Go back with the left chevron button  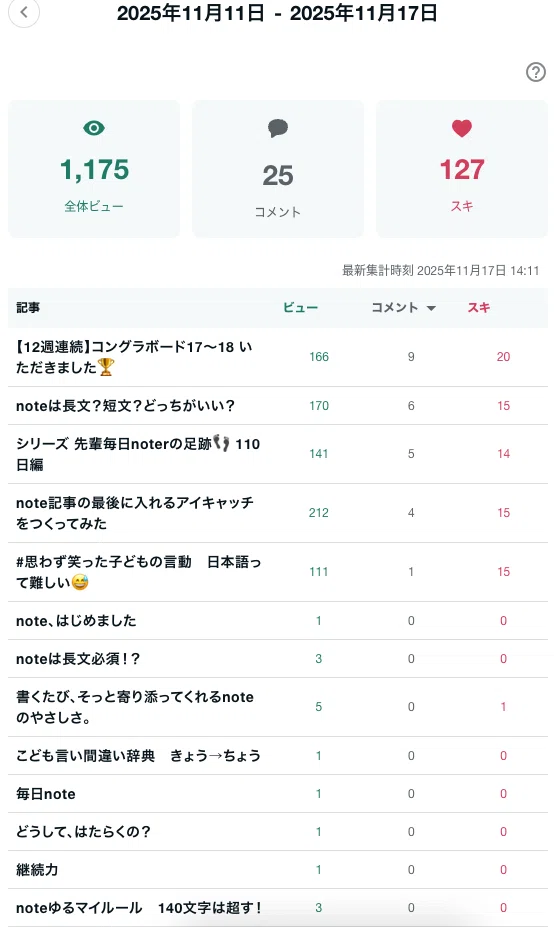24,12
